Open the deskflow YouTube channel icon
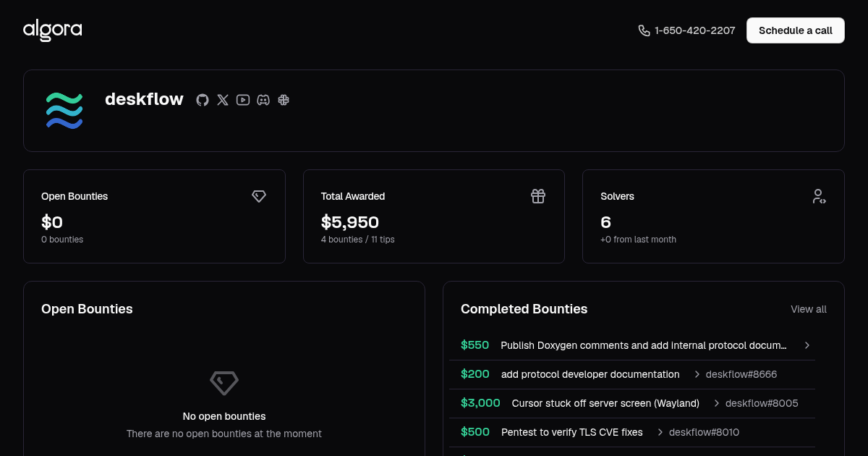This screenshot has width=868, height=456. [243, 100]
